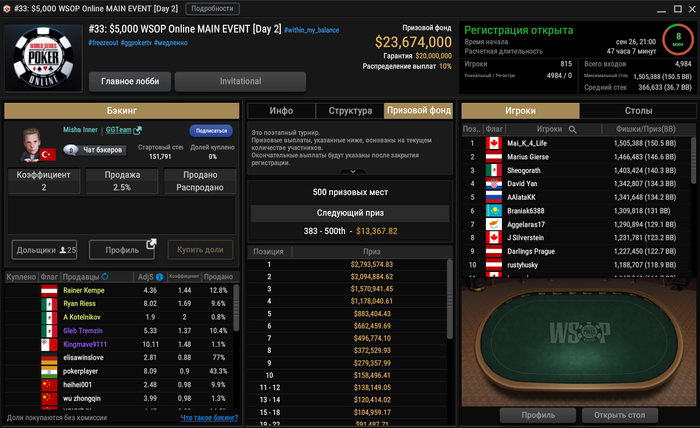Refresh the Продавцы sellers list icon
The image size is (700, 428).
click(105, 277)
